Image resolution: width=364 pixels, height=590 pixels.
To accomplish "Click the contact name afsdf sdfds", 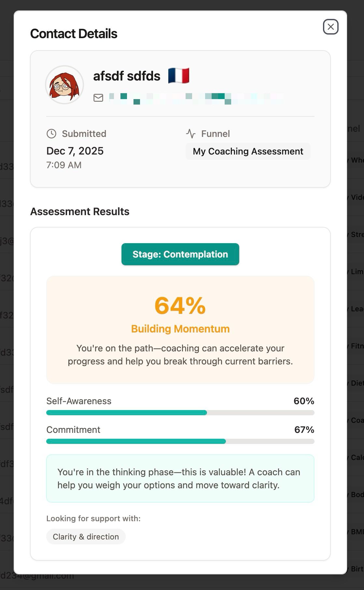I will click(x=127, y=76).
